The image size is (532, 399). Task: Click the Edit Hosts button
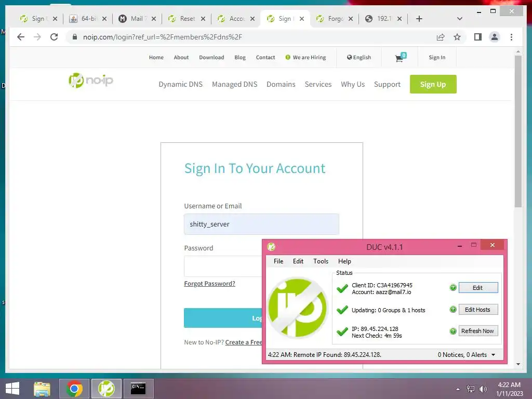pos(478,310)
